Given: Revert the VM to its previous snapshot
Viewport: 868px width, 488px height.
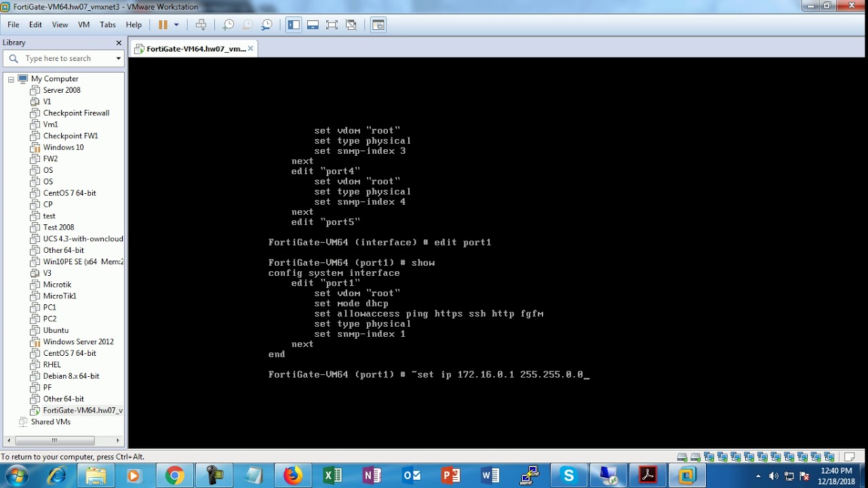Looking at the screenshot, I should [x=248, y=24].
